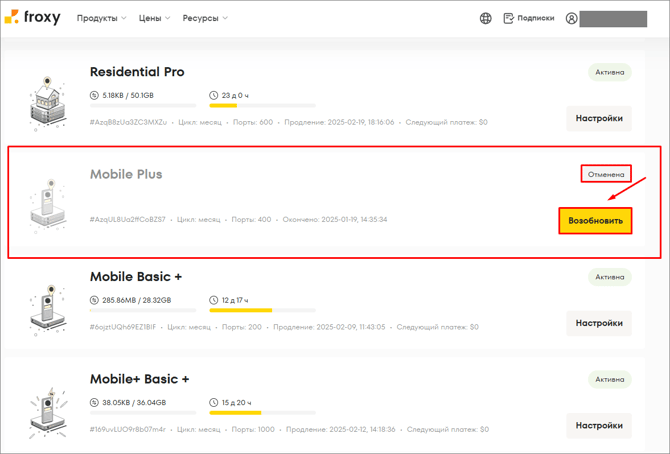The height and width of the screenshot is (454, 670).
Task: Click the Отменена status badge
Action: 606,174
